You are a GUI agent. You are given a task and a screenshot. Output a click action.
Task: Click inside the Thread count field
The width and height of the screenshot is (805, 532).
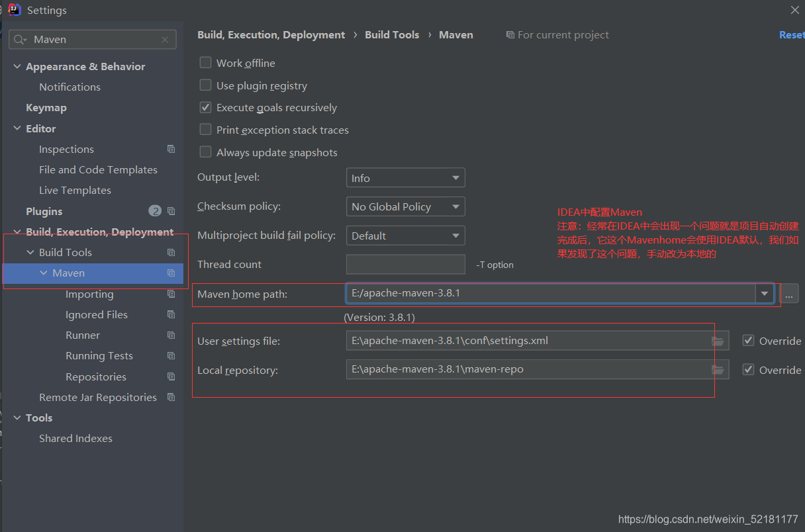pos(405,264)
